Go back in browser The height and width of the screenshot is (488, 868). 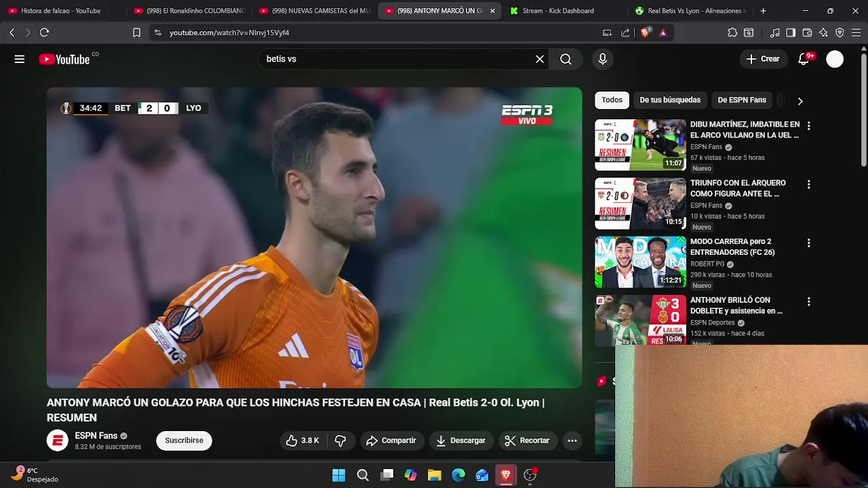point(12,33)
